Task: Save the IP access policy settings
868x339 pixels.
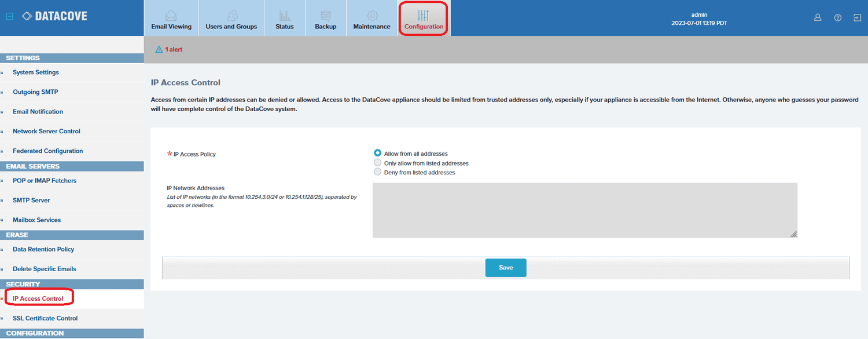Action: 505,267
